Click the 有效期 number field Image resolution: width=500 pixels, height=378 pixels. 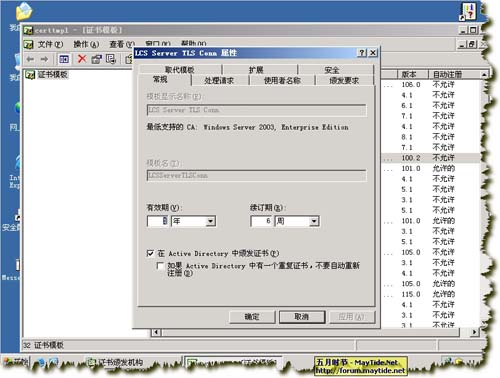[x=158, y=221]
